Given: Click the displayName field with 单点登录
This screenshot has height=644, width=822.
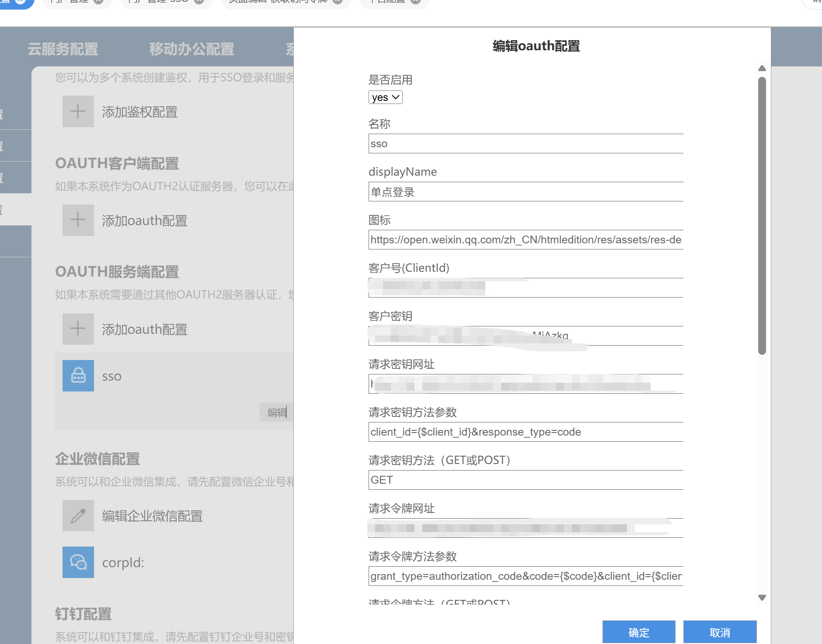Looking at the screenshot, I should coord(526,192).
